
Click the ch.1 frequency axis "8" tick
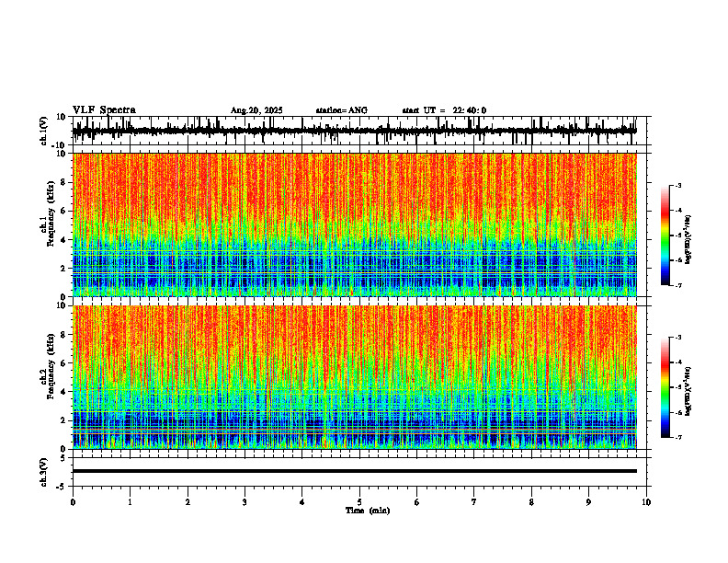[x=64, y=182]
